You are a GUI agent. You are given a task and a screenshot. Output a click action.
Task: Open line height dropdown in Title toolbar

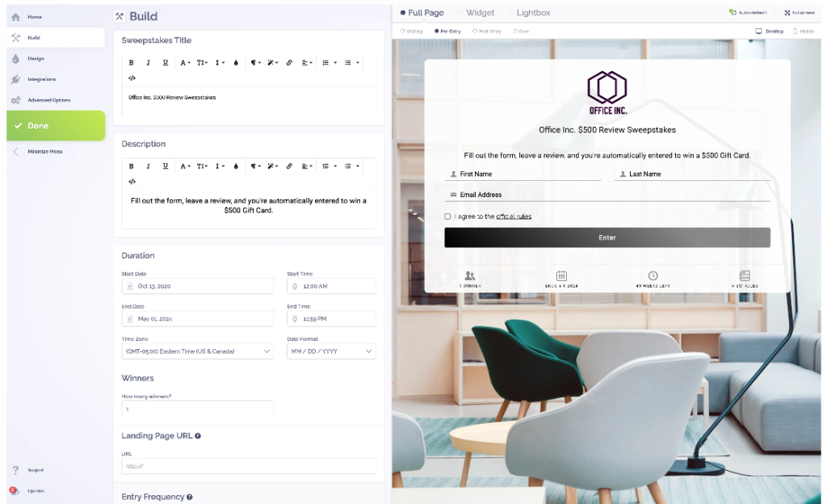220,63
